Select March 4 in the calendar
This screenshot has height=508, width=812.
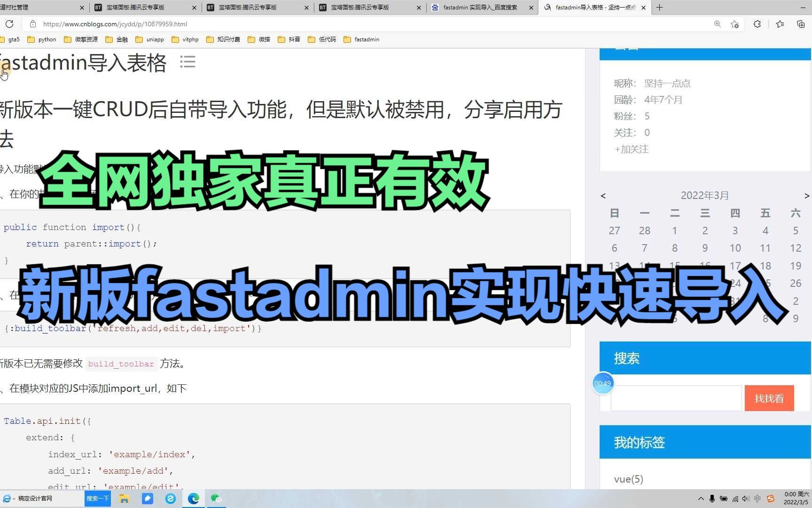[x=765, y=230]
